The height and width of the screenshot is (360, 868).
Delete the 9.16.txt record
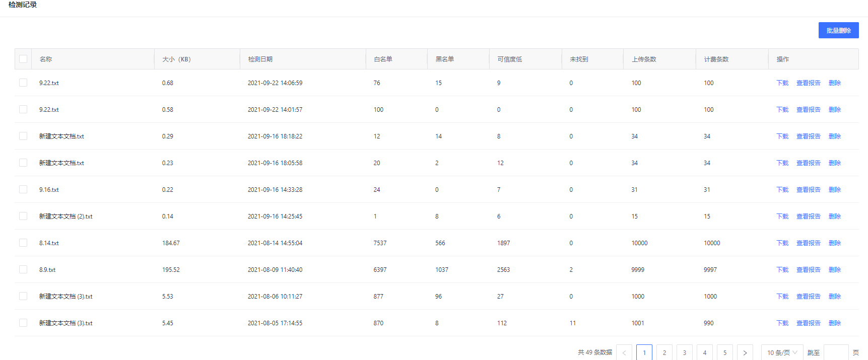point(835,190)
